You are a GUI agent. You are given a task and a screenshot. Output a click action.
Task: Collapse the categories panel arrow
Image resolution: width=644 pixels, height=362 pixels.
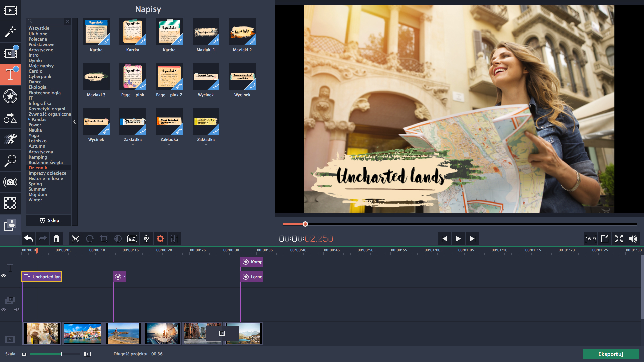coord(74,122)
